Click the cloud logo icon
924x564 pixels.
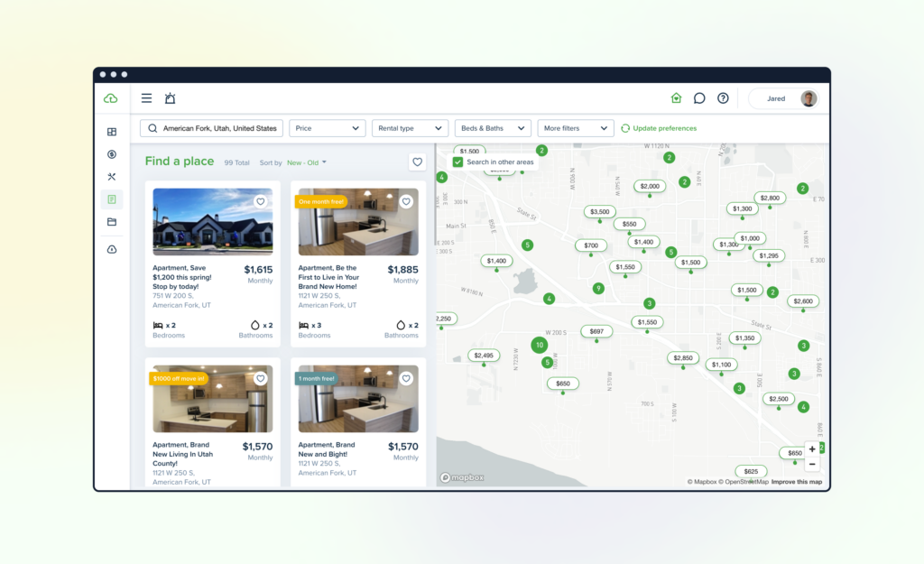click(111, 98)
